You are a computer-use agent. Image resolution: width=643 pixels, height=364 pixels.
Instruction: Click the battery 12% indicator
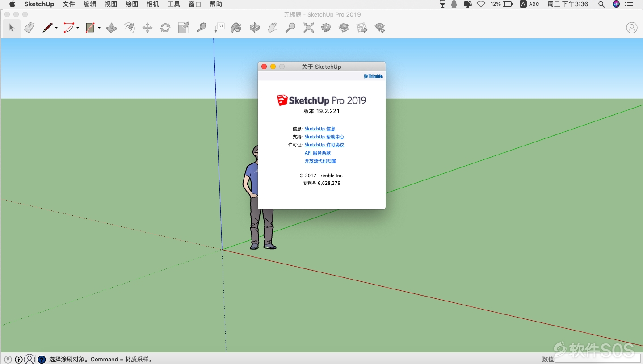(501, 4)
